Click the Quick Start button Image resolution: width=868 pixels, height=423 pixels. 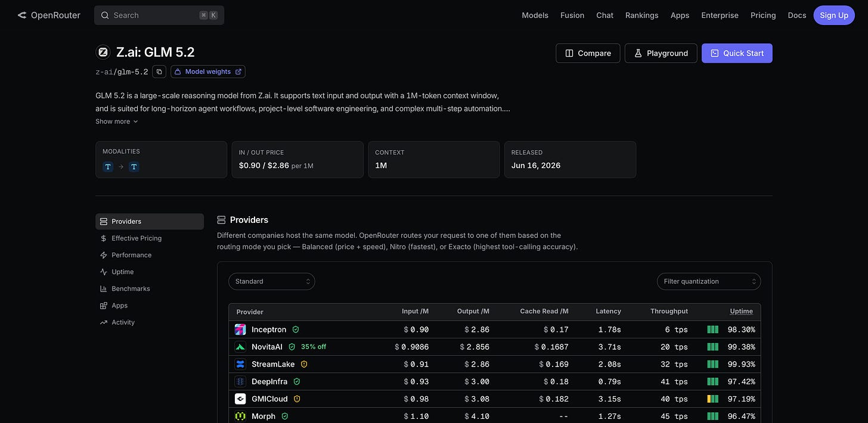[x=737, y=53]
